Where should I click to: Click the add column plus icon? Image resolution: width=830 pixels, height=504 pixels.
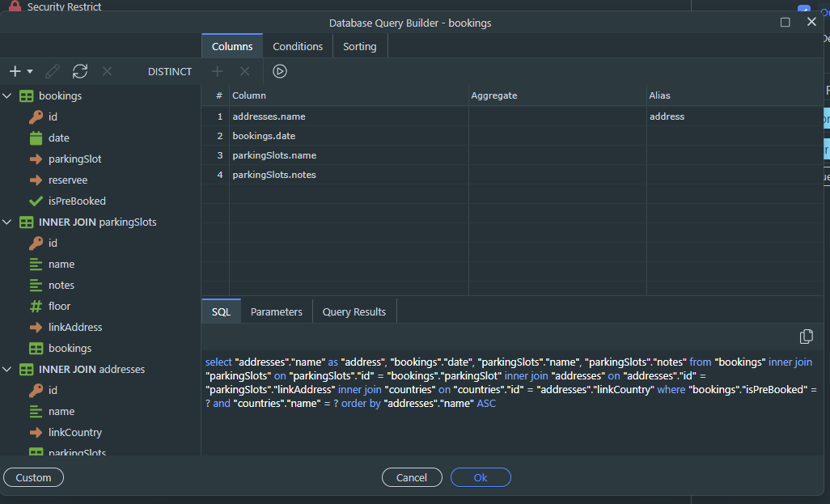pyautogui.click(x=217, y=71)
